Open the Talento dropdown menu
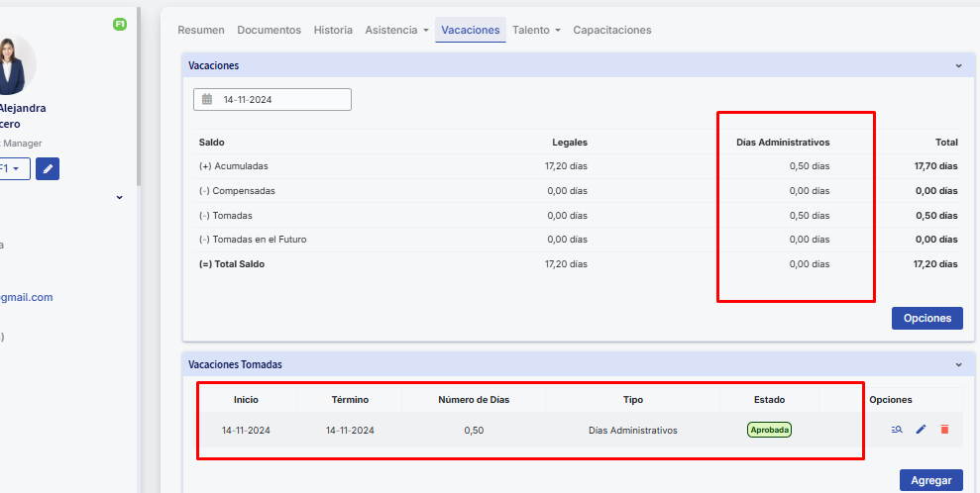The width and height of the screenshot is (980, 493). tap(536, 30)
